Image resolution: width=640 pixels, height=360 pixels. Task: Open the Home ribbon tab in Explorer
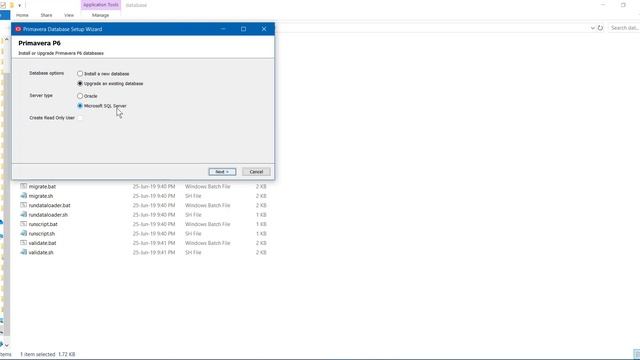tap(22, 15)
